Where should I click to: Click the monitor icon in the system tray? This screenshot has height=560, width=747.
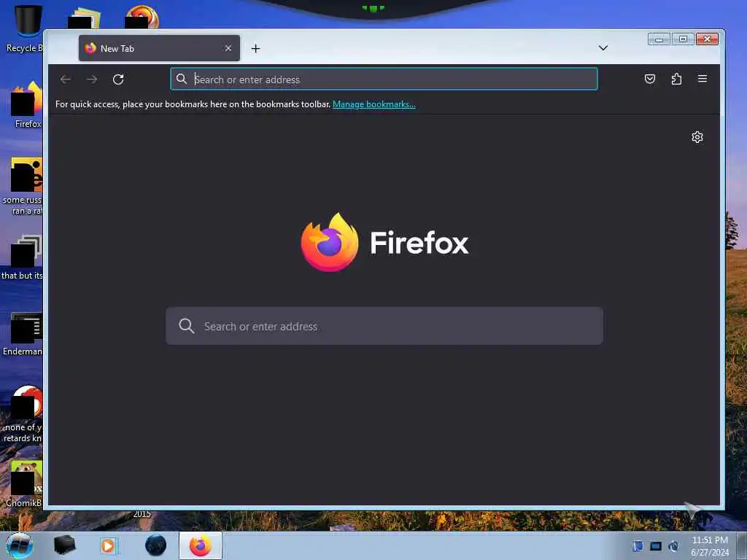click(x=656, y=545)
